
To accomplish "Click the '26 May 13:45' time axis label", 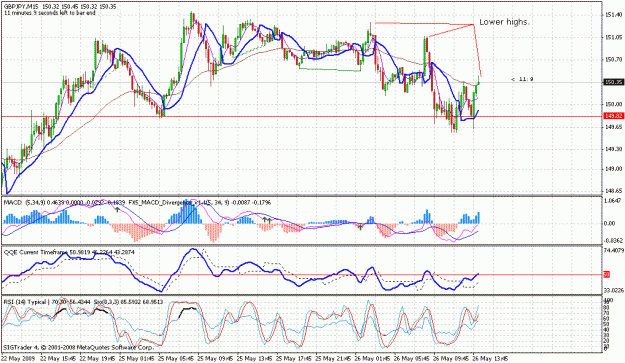I will [491, 358].
